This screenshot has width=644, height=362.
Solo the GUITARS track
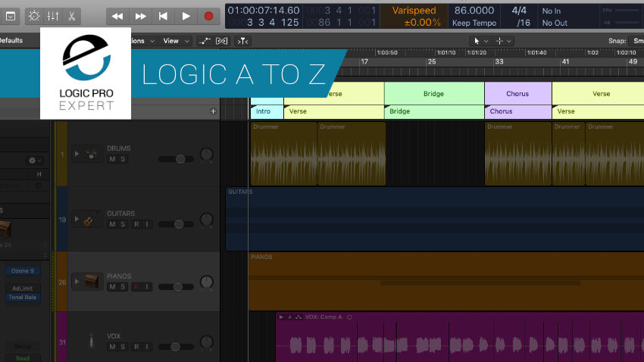[123, 224]
